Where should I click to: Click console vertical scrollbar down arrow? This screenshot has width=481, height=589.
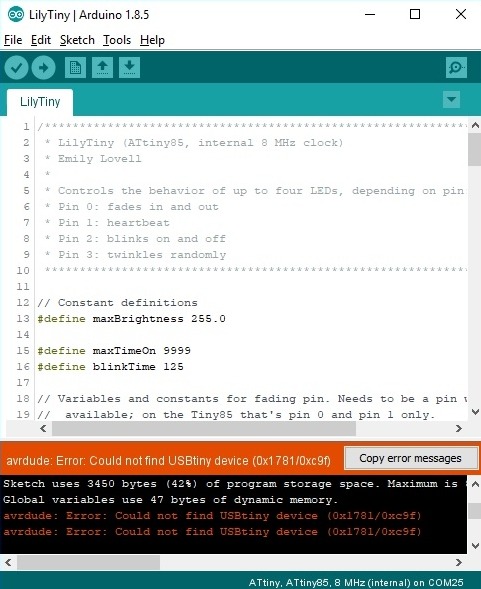coord(475,546)
